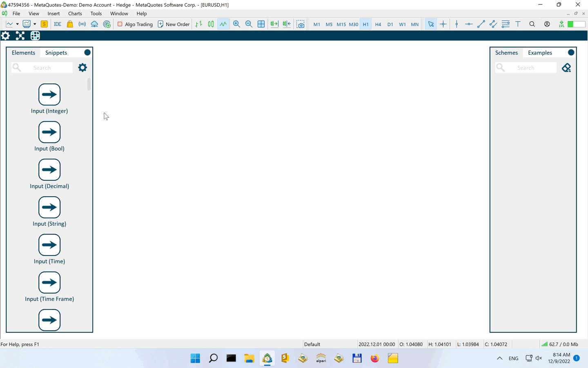Select the H4 timeframe

click(x=378, y=24)
